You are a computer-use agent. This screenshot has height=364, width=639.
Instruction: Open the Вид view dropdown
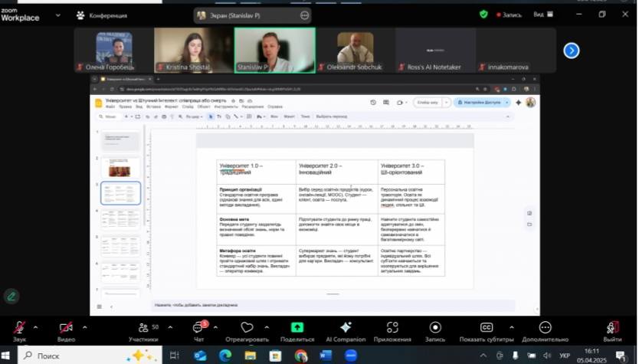(542, 15)
